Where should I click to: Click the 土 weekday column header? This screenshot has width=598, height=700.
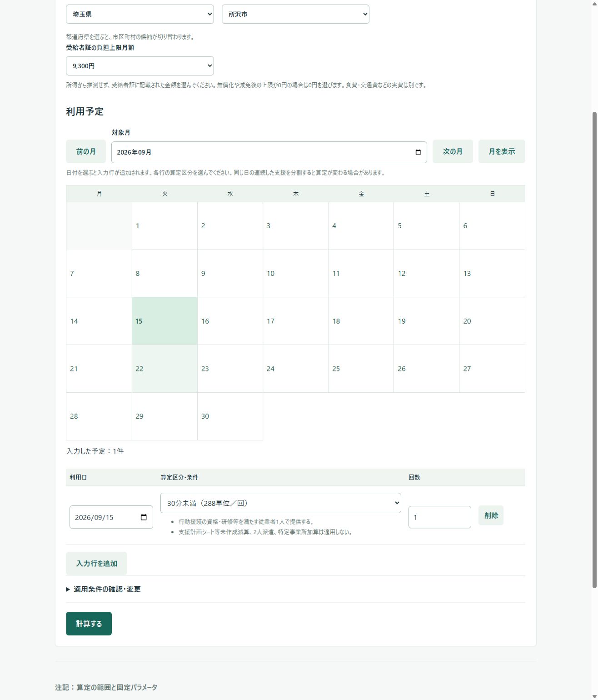[427, 194]
